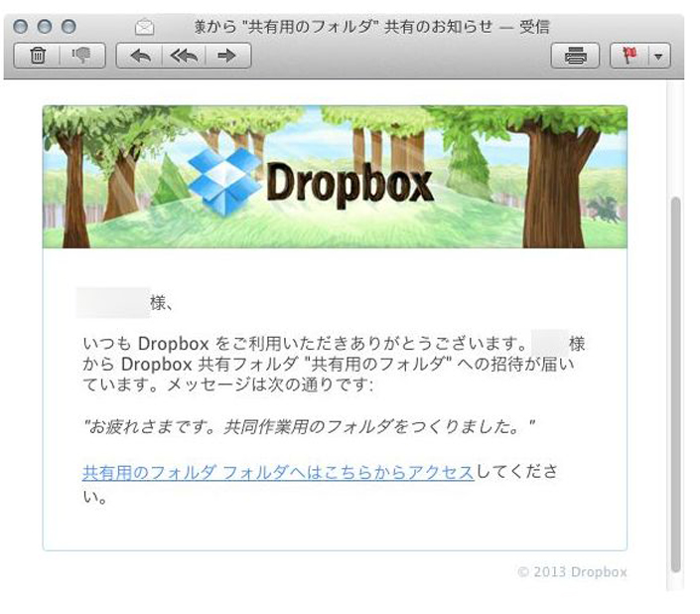Reply to sender using single arrow
The width and height of the screenshot is (700, 614).
(140, 56)
